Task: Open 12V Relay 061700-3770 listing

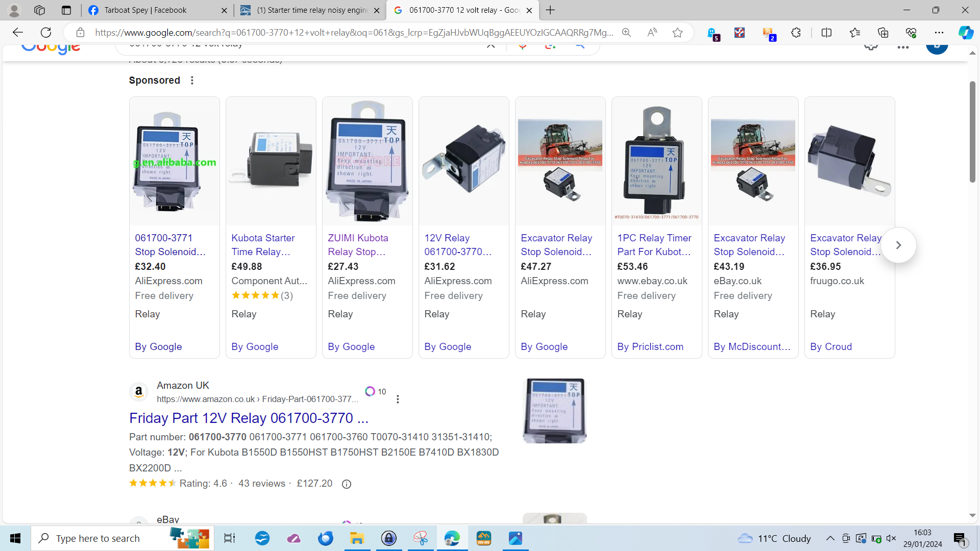Action: coord(458,245)
